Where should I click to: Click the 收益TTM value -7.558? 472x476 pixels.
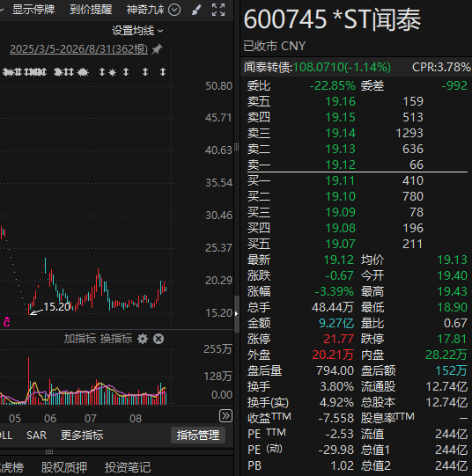click(x=336, y=418)
